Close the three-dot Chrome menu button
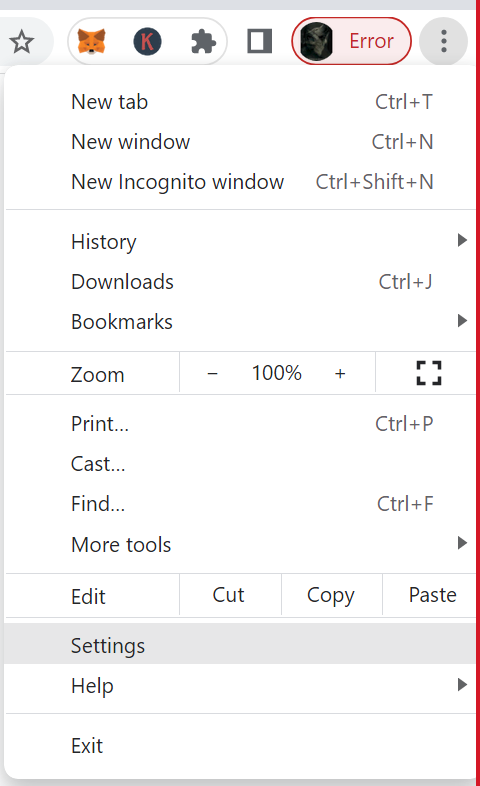 (443, 41)
